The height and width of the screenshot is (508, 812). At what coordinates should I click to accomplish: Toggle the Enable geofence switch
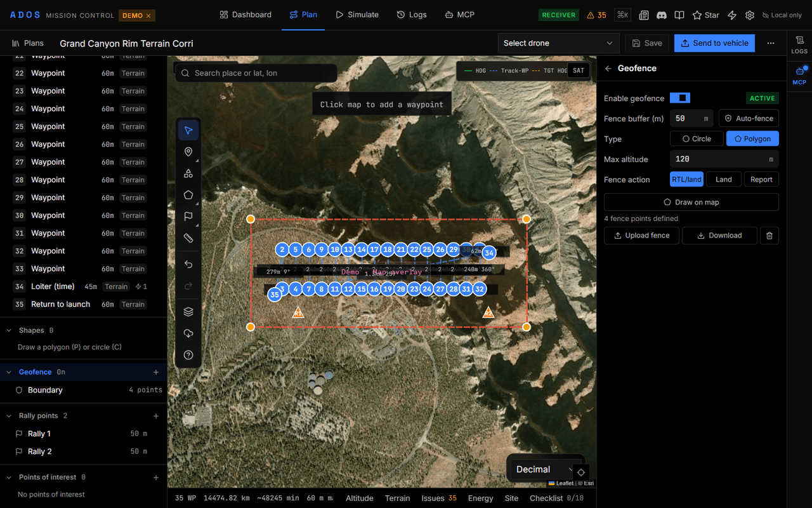(680, 98)
